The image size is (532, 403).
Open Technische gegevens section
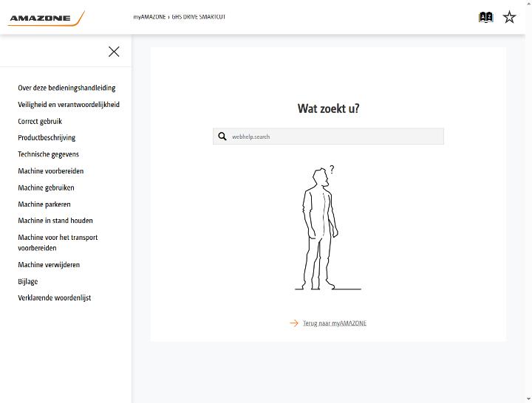click(x=49, y=154)
